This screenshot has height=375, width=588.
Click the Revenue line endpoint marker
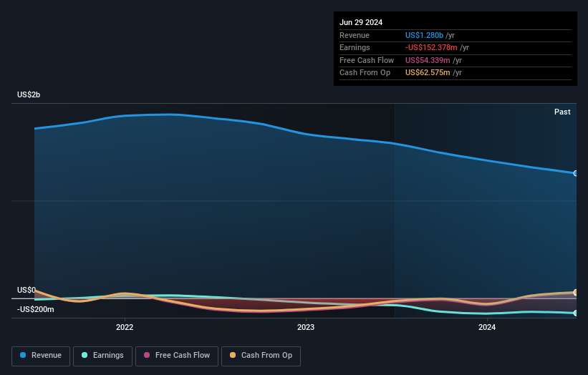(x=576, y=173)
